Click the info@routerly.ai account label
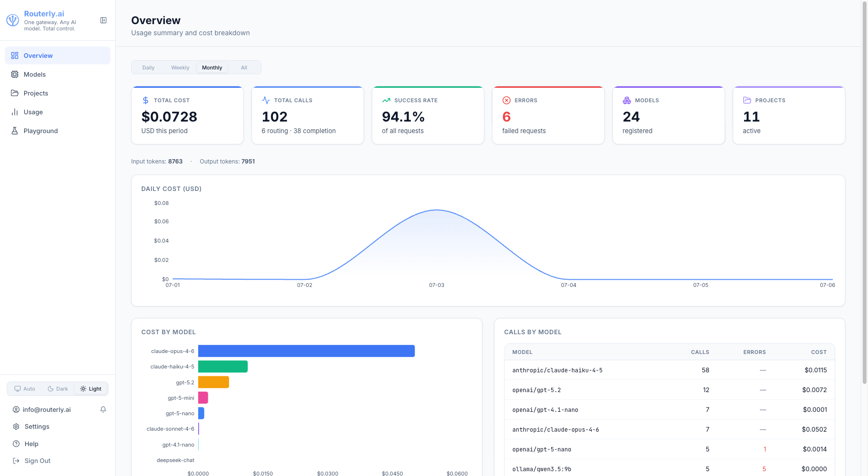The image size is (868, 476). coord(47,409)
